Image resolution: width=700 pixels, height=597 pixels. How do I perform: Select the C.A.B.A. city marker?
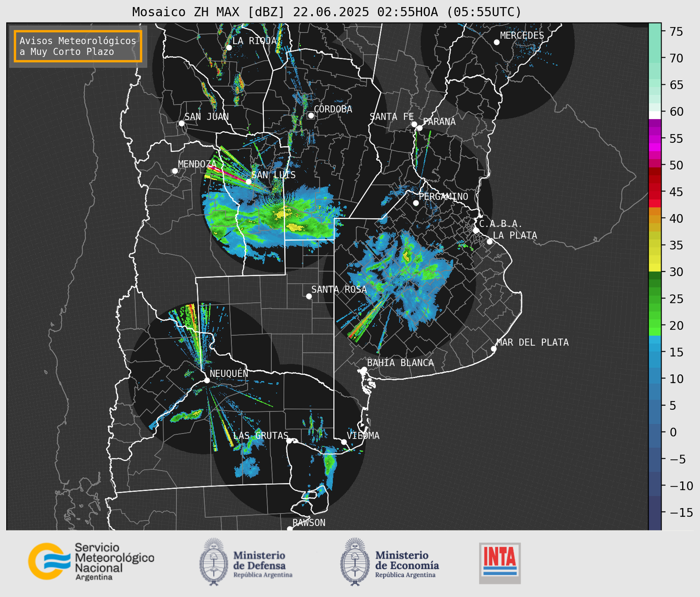click(476, 230)
